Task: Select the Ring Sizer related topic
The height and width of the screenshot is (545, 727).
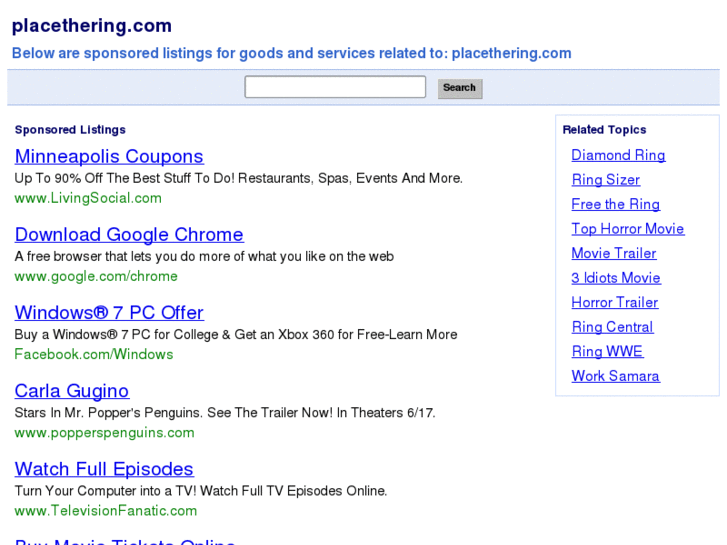Action: pos(606,180)
